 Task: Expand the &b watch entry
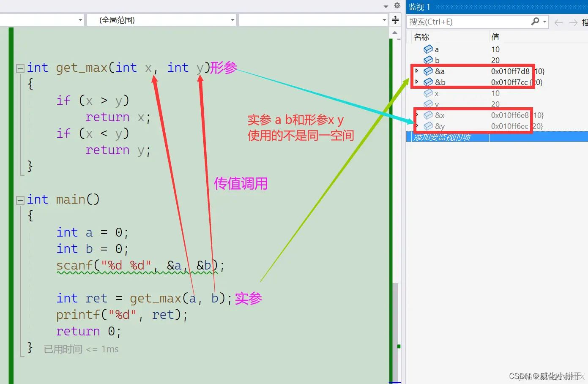point(417,82)
